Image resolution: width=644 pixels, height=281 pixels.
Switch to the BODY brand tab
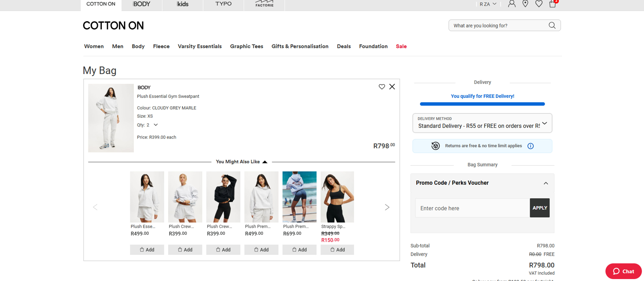pos(142,4)
